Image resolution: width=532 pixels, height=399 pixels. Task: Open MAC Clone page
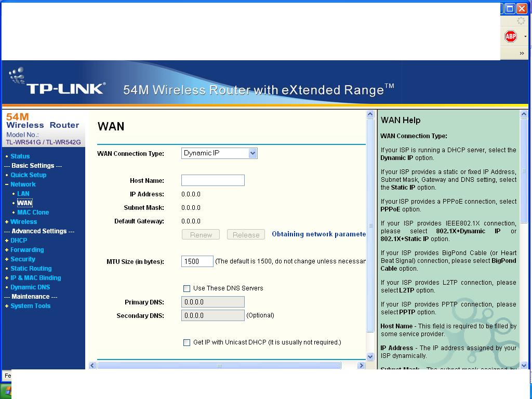click(x=33, y=212)
